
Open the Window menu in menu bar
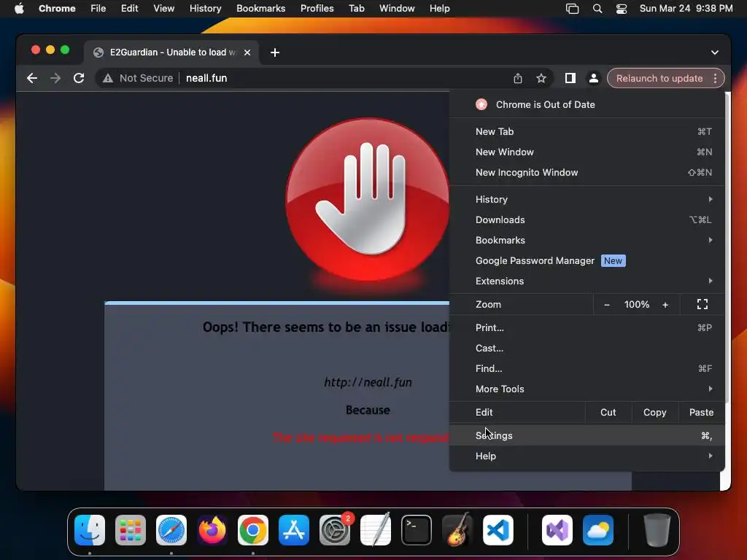click(397, 9)
